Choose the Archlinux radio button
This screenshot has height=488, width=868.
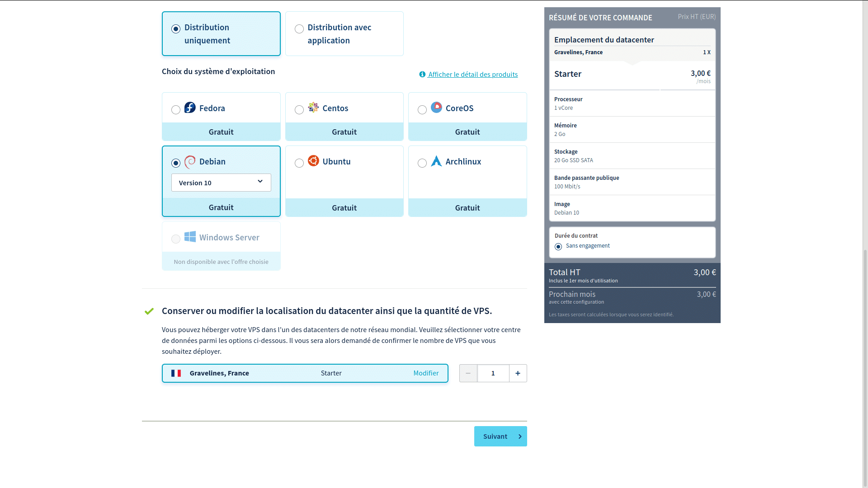[x=422, y=163]
